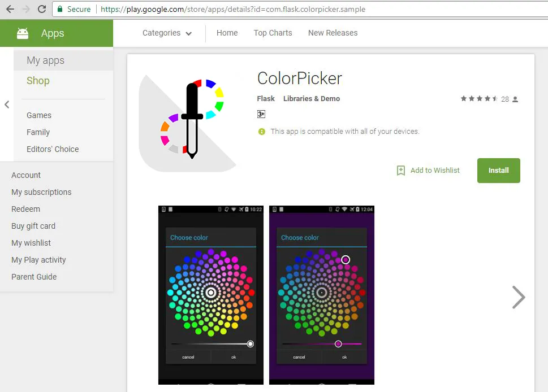
Task: Collapse the sidebar with the left chevron
Action: coord(7,104)
